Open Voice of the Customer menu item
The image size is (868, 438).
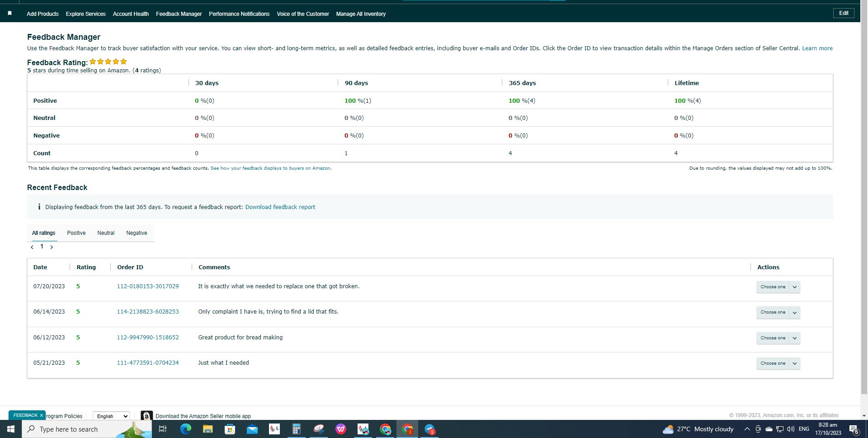click(303, 14)
